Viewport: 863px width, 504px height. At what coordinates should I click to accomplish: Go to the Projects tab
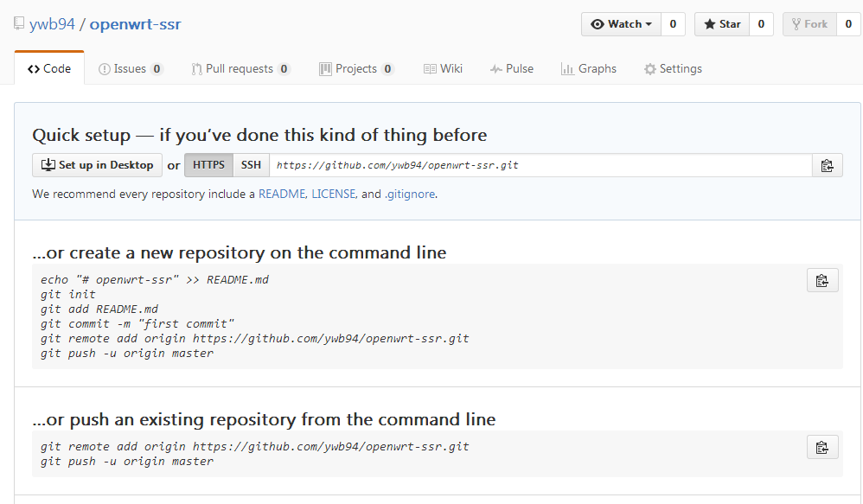pos(356,69)
